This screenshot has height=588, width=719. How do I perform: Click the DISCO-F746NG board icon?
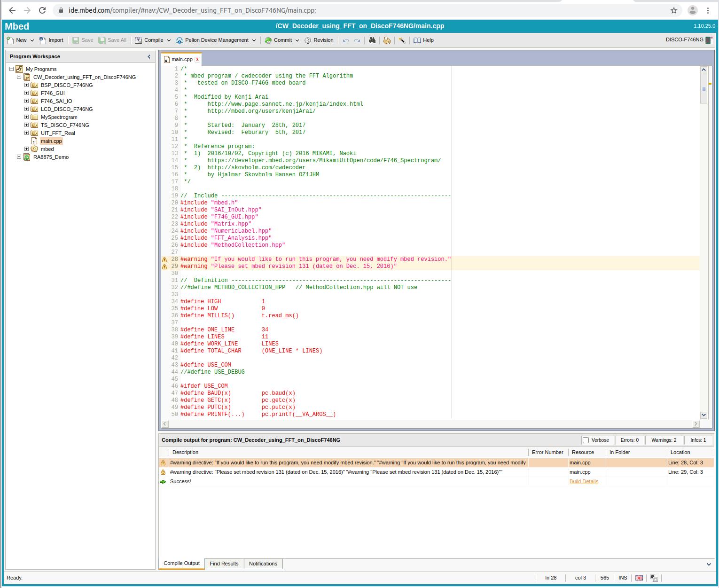coord(708,40)
